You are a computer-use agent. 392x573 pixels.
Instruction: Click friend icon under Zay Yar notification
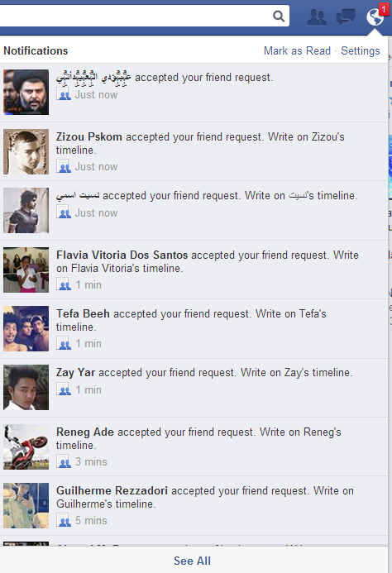tap(64, 389)
